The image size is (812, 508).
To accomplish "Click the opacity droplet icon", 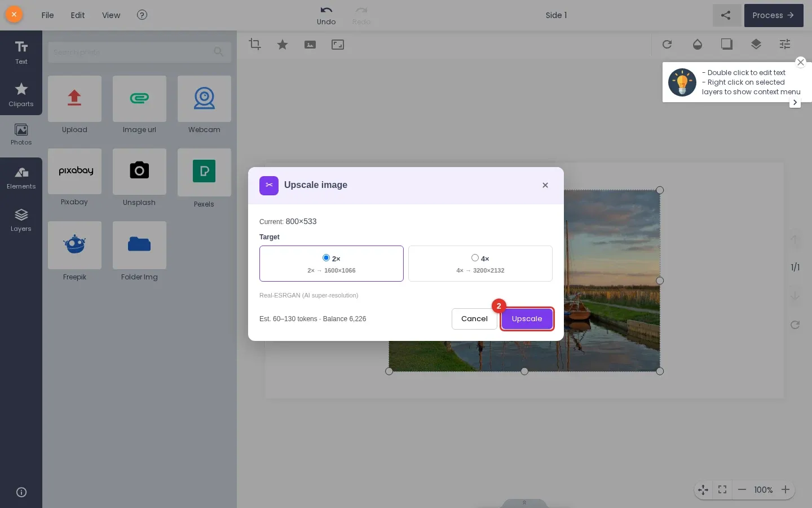I will click(x=698, y=44).
